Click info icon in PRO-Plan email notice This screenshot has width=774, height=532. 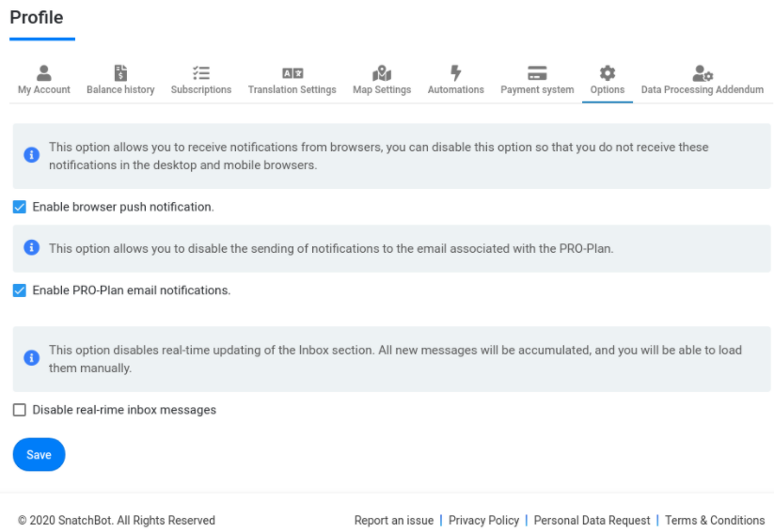tap(32, 247)
